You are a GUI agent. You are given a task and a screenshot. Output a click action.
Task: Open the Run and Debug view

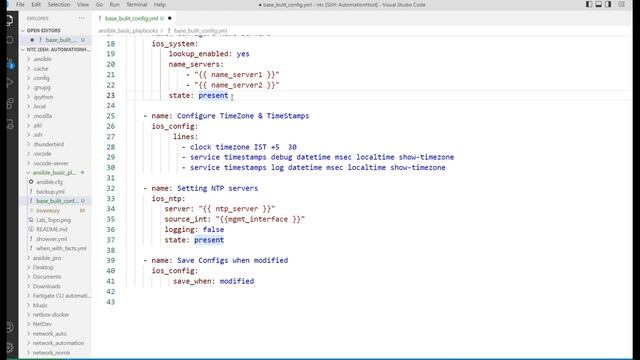coord(10,83)
